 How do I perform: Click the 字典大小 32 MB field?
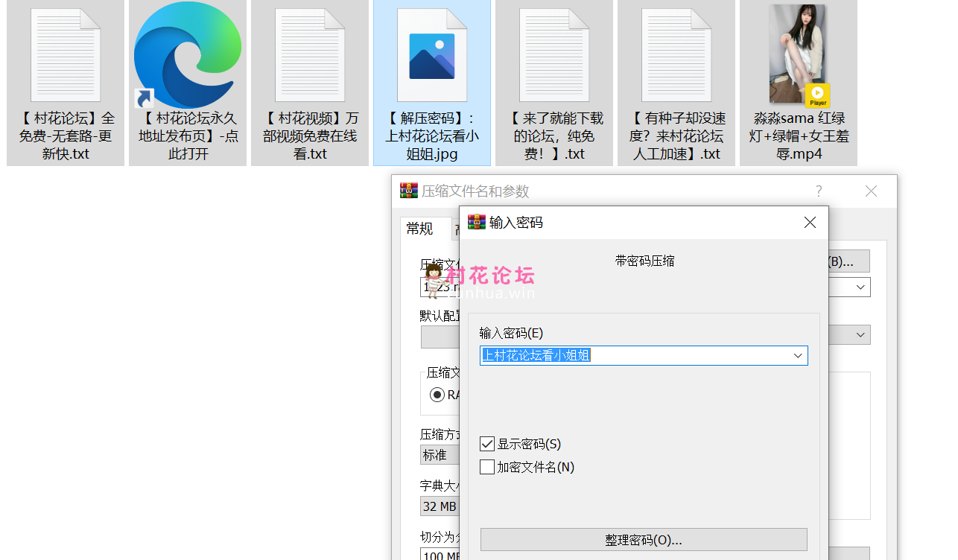click(440, 506)
